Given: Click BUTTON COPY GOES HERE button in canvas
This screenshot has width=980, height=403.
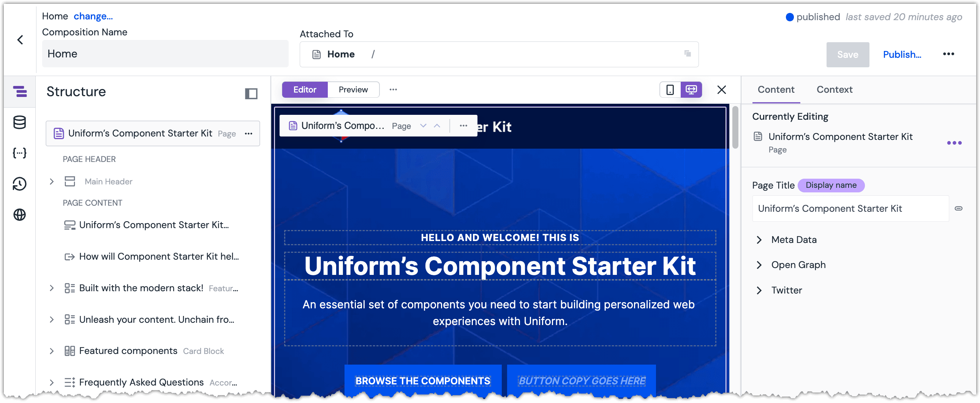Looking at the screenshot, I should [581, 381].
